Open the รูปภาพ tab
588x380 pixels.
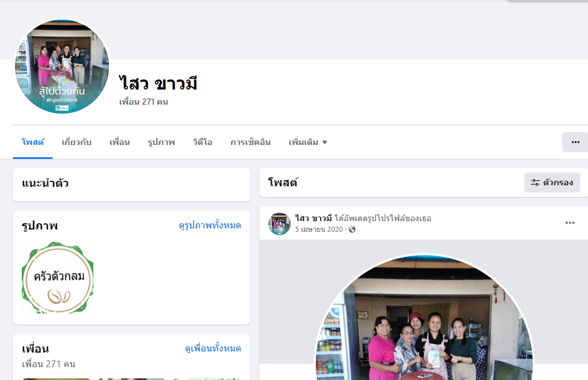click(161, 142)
